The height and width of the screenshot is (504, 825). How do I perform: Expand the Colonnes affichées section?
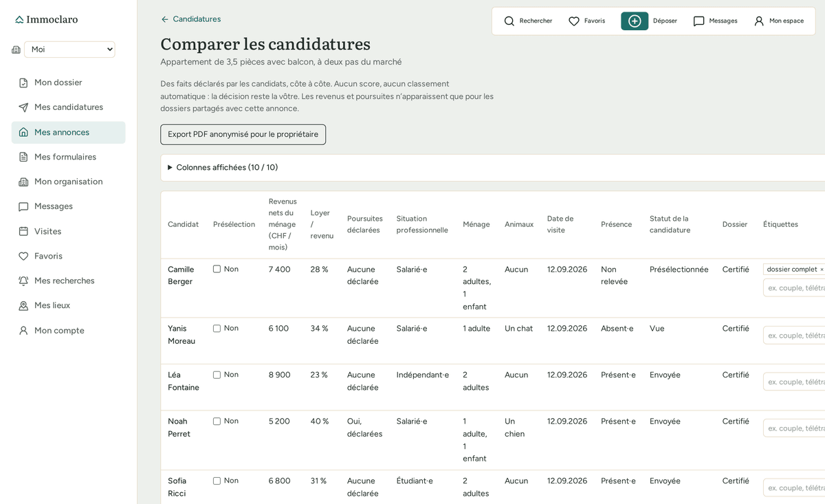click(223, 167)
